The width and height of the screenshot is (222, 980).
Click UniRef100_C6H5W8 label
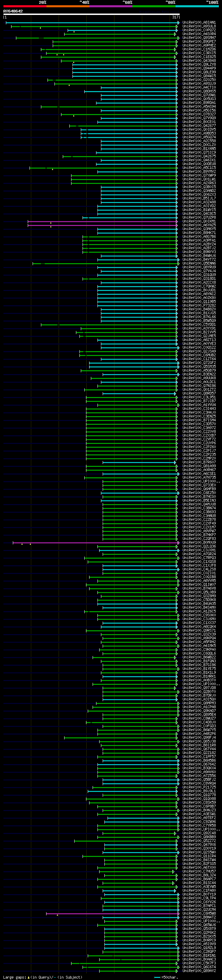coord(199,913)
